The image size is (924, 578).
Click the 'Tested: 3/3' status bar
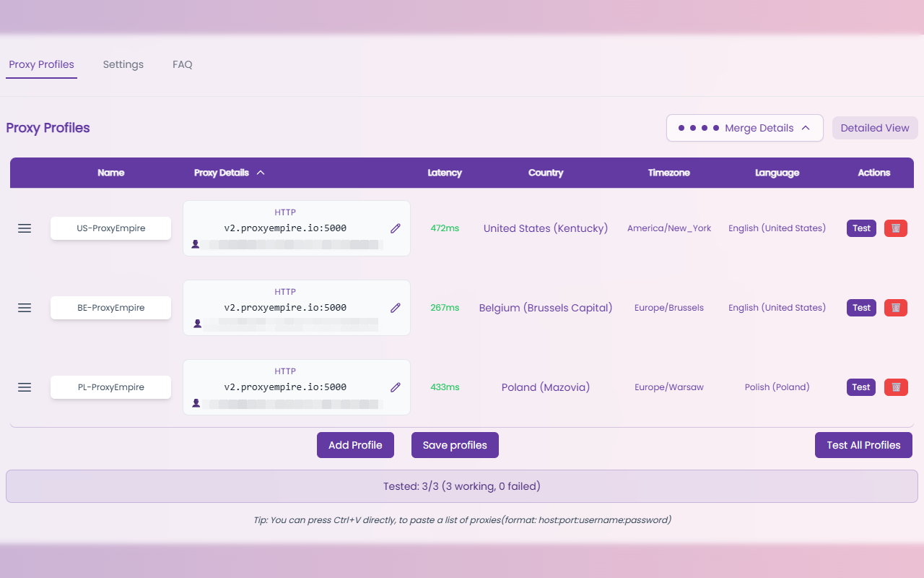tap(462, 486)
